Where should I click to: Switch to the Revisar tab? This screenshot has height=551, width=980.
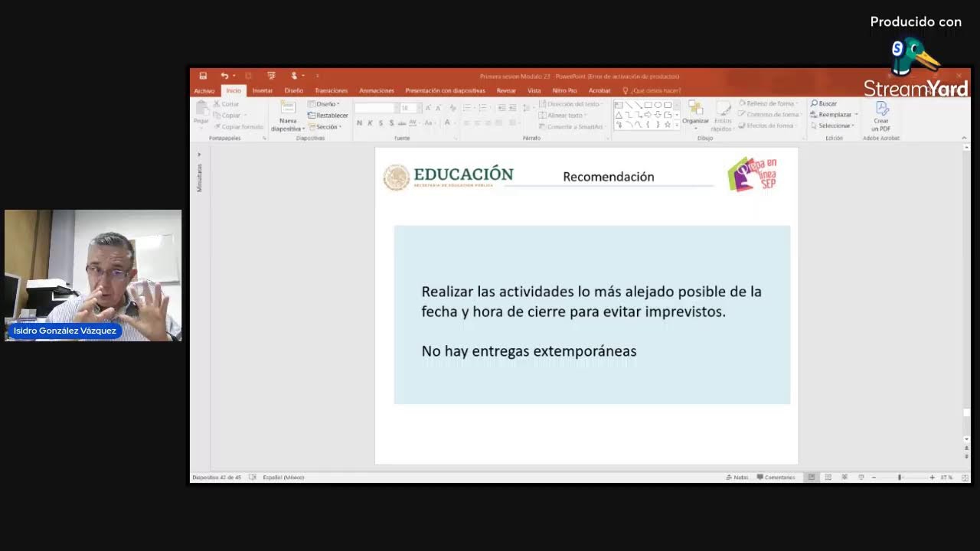[506, 90]
